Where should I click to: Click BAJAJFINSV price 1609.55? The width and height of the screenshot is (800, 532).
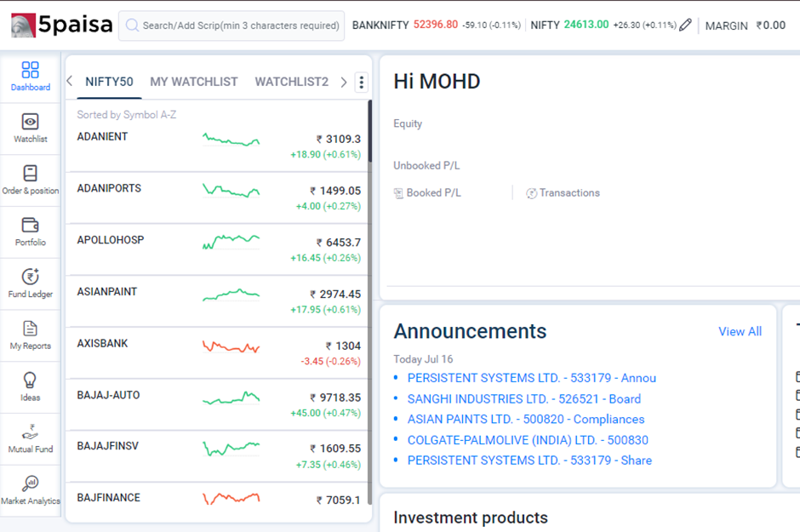pos(335,449)
